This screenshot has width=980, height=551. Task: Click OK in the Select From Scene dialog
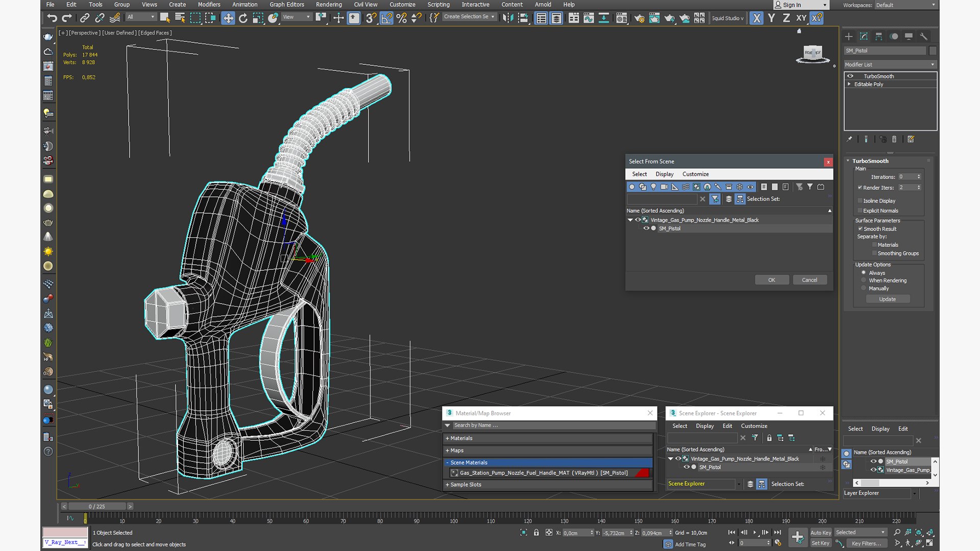[x=772, y=280]
